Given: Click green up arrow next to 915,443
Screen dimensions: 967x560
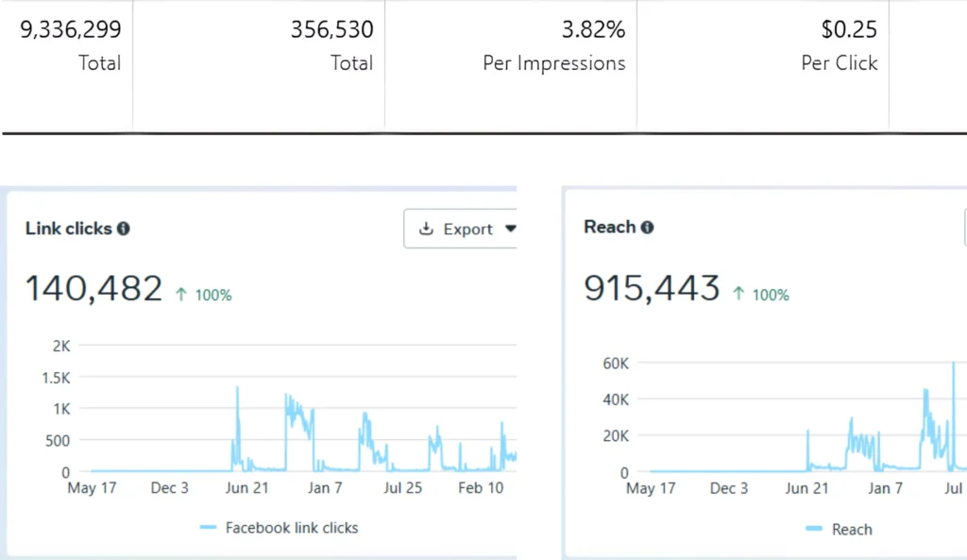Looking at the screenshot, I should [738, 295].
